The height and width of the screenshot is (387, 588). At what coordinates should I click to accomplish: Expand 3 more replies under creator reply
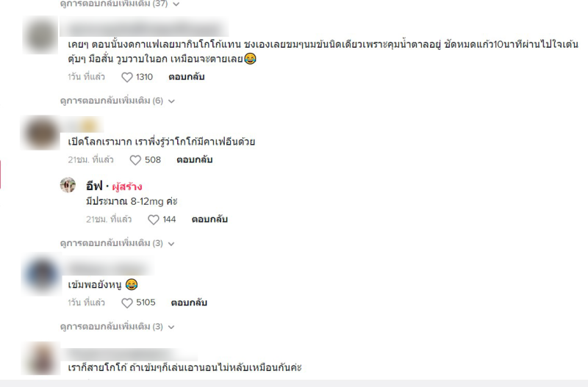pyautogui.click(x=118, y=244)
